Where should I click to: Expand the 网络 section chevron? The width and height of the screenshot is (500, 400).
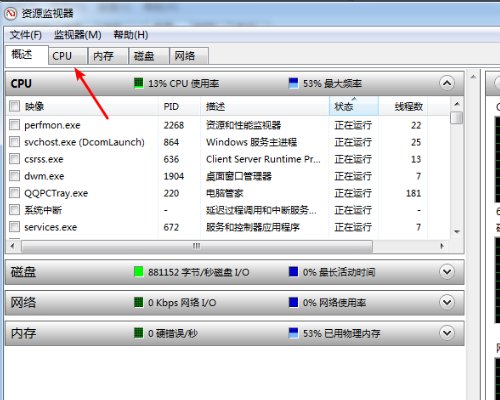(x=447, y=302)
